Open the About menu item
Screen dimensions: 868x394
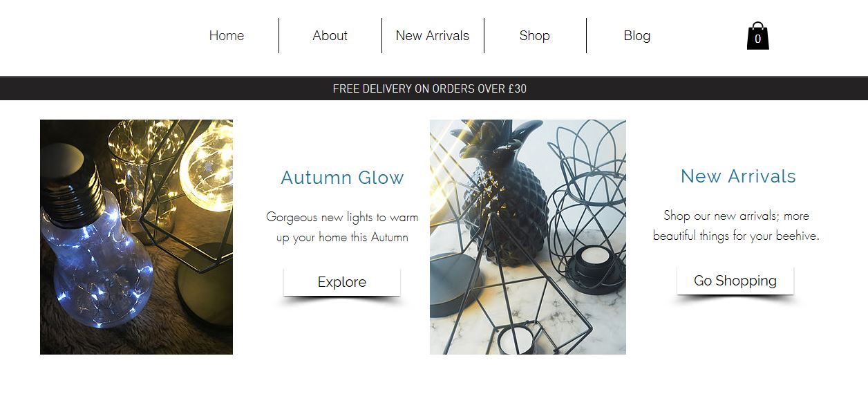(x=330, y=35)
